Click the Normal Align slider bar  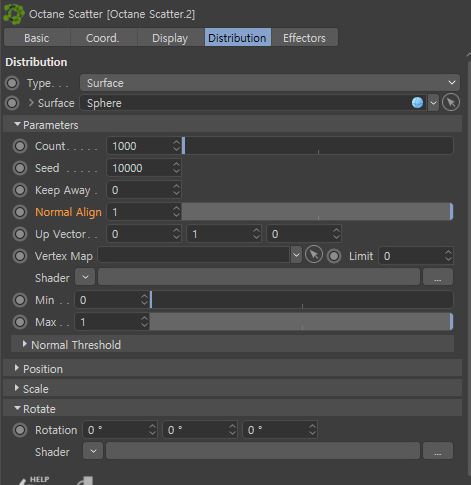(317, 212)
